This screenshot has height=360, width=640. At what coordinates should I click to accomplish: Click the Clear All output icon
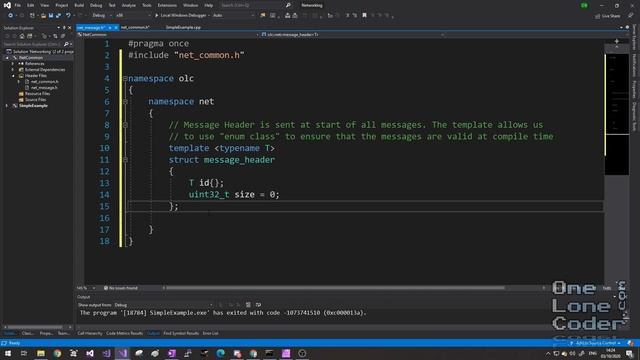[248, 305]
